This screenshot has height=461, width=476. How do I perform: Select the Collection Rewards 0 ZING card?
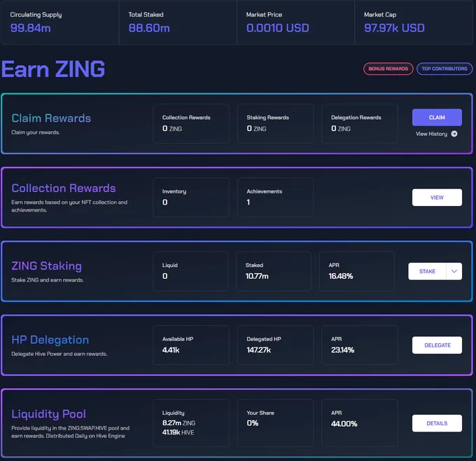[x=191, y=123]
